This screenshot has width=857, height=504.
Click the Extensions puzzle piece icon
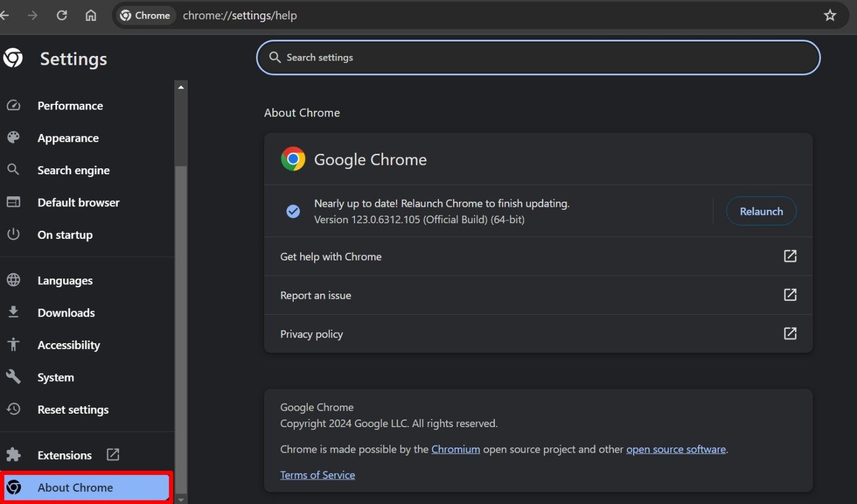[13, 454]
